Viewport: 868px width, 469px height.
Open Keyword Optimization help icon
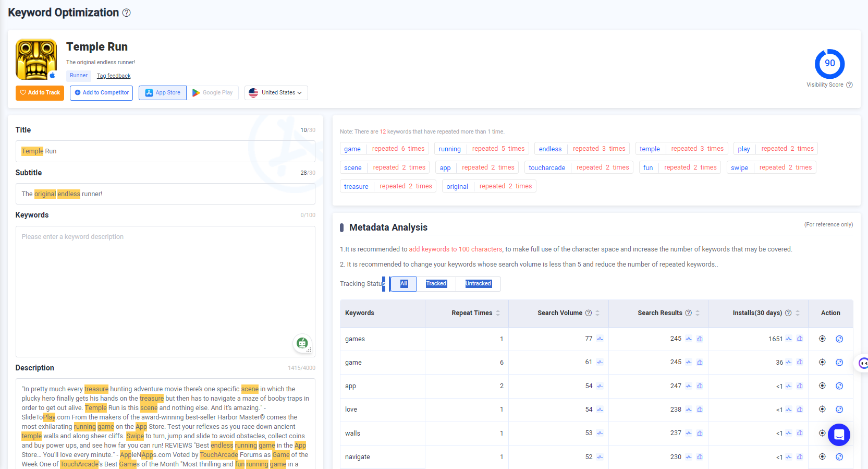(x=127, y=13)
